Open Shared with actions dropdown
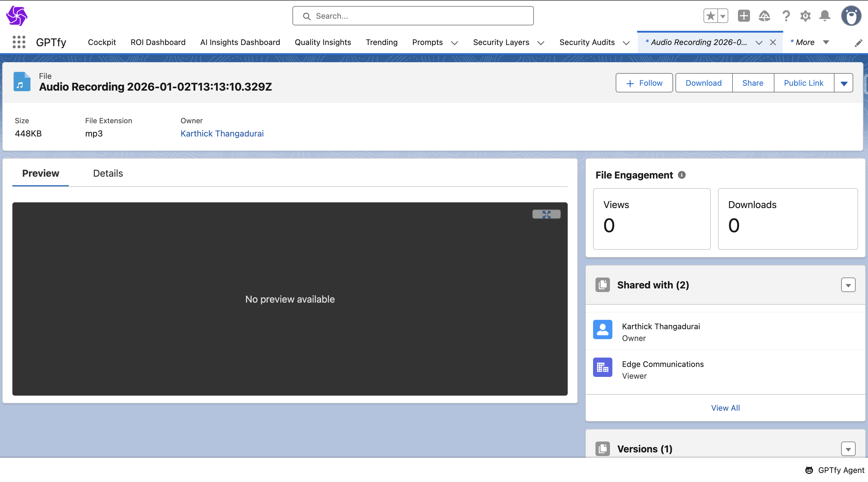The width and height of the screenshot is (868, 482). click(848, 285)
